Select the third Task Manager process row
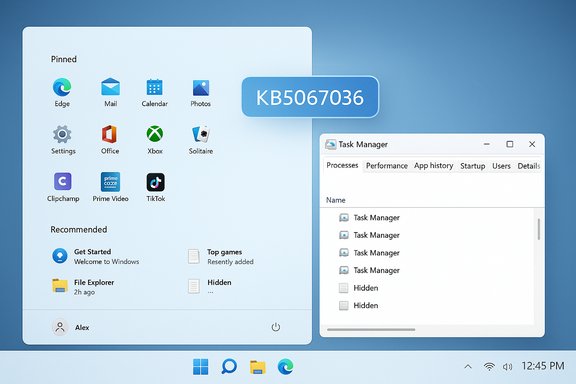Image resolution: width=576 pixels, height=384 pixels. pos(428,252)
